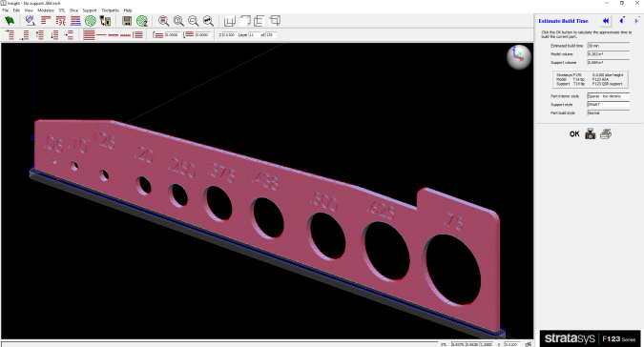Click the first 0.0000 range input field

click(172, 35)
